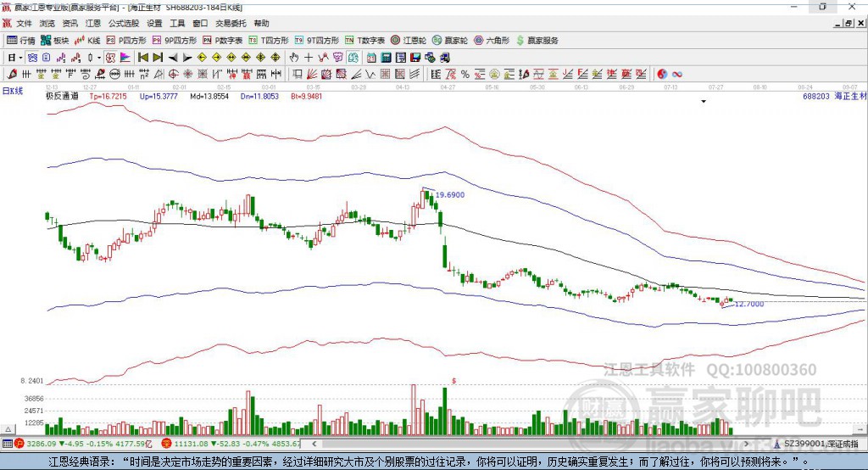Viewport: 868px width, 470px height.
Task: Select the percent % drawing tool
Action: 465,75
